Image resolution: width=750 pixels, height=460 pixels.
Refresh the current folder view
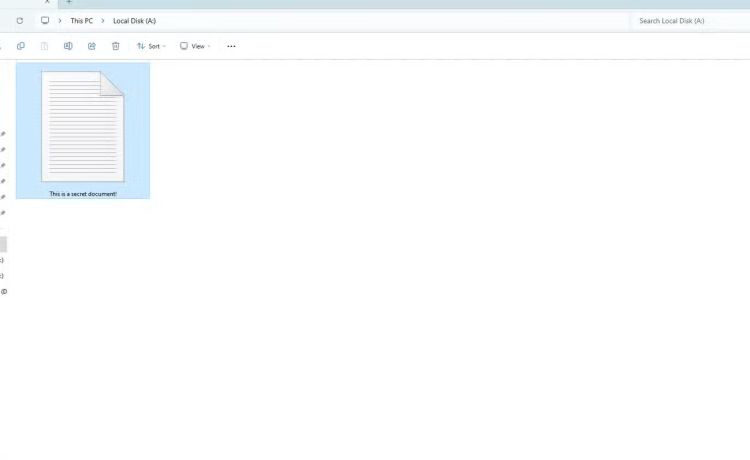(x=19, y=20)
